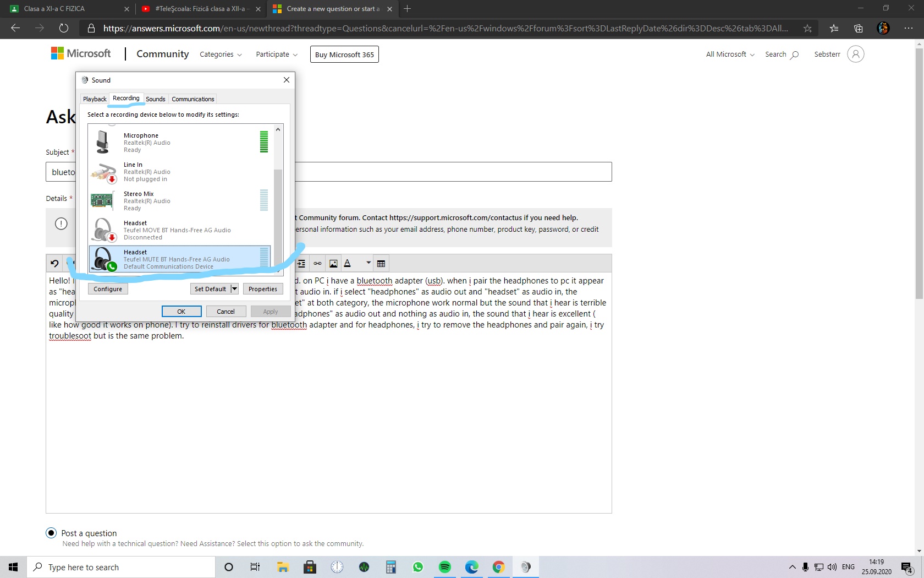Image resolution: width=924 pixels, height=578 pixels.
Task: Click the Properties button
Action: (x=263, y=289)
